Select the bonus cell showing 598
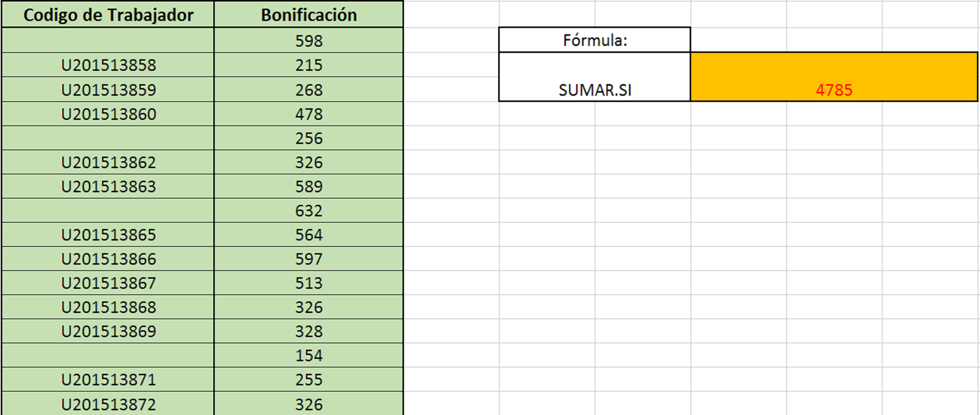980x415 pixels. 309,41
